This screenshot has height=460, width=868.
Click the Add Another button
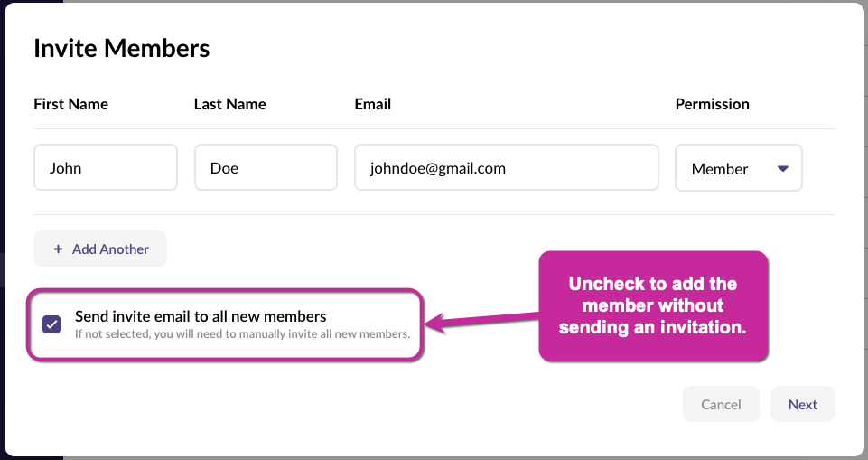click(x=100, y=249)
